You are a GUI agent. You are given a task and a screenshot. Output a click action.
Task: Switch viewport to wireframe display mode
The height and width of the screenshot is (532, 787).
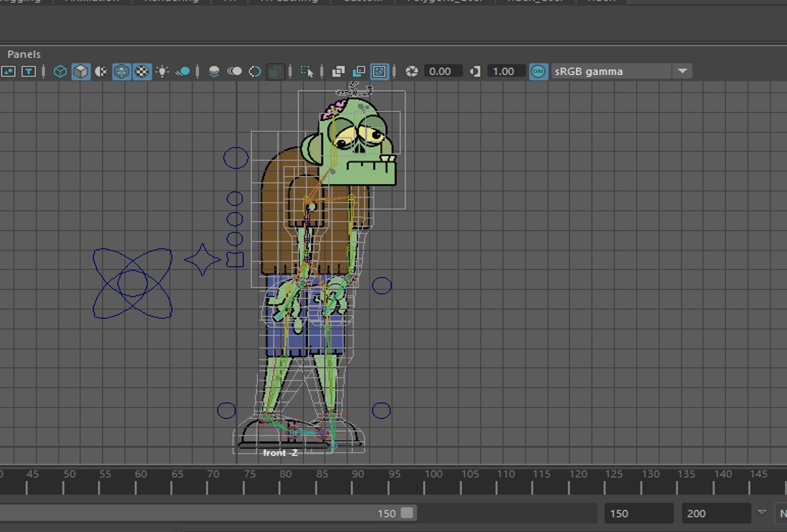[59, 71]
